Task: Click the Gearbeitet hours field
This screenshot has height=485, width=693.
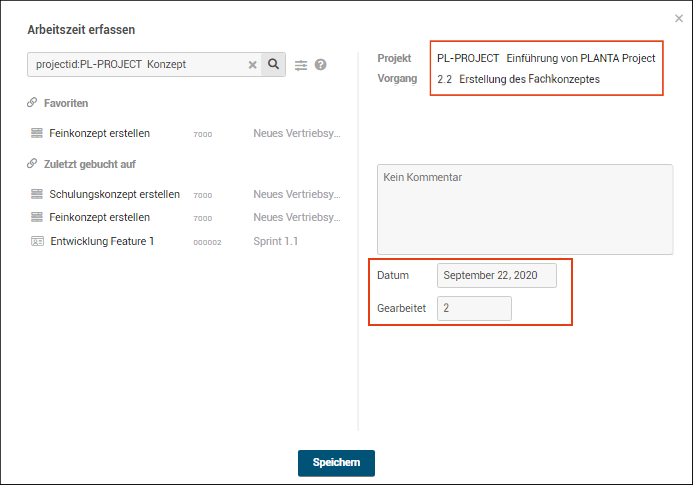Action: pyautogui.click(x=474, y=308)
